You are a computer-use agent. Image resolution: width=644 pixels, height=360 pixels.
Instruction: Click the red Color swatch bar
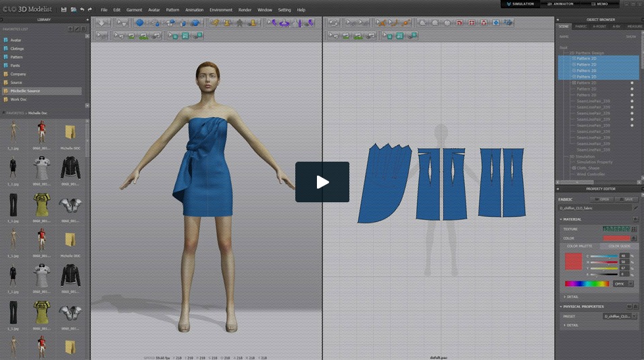coord(616,238)
